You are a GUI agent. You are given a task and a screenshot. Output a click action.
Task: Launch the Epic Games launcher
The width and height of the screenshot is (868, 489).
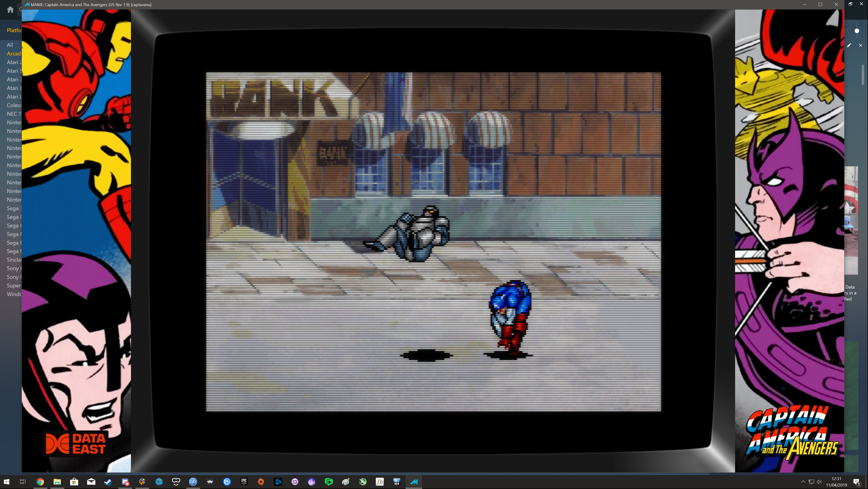coord(244,482)
